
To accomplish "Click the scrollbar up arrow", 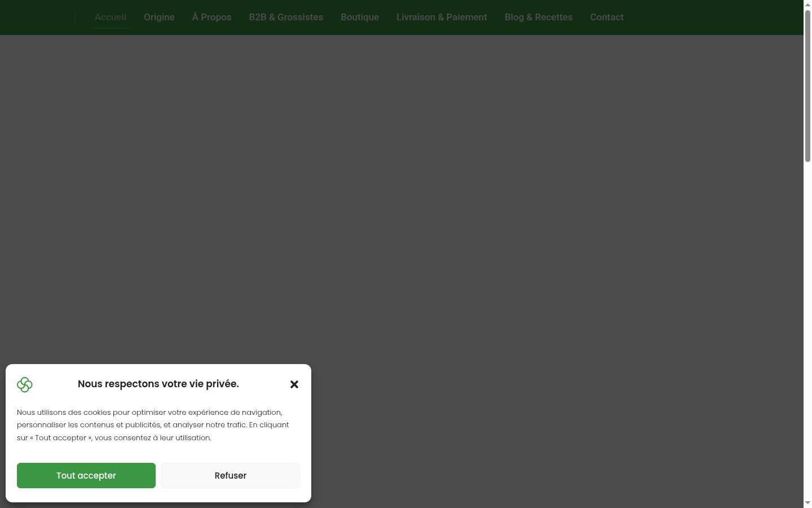I will [807, 5].
